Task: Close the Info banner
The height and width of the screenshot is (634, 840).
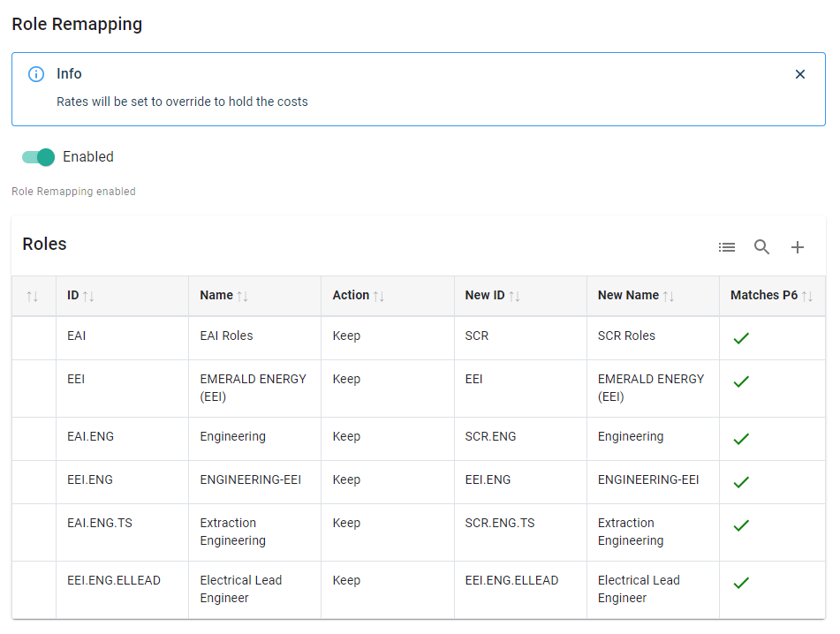Action: coord(799,74)
